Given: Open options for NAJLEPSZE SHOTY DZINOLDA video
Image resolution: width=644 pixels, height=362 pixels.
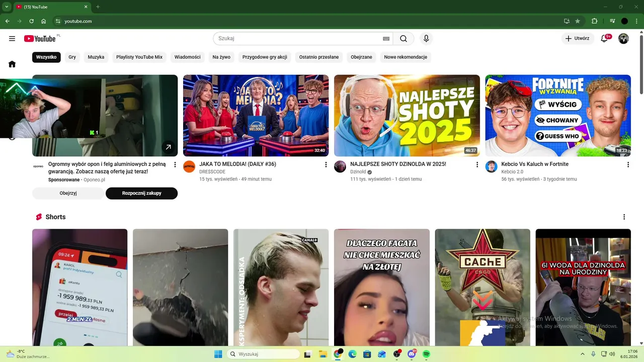Looking at the screenshot, I should click(477, 164).
